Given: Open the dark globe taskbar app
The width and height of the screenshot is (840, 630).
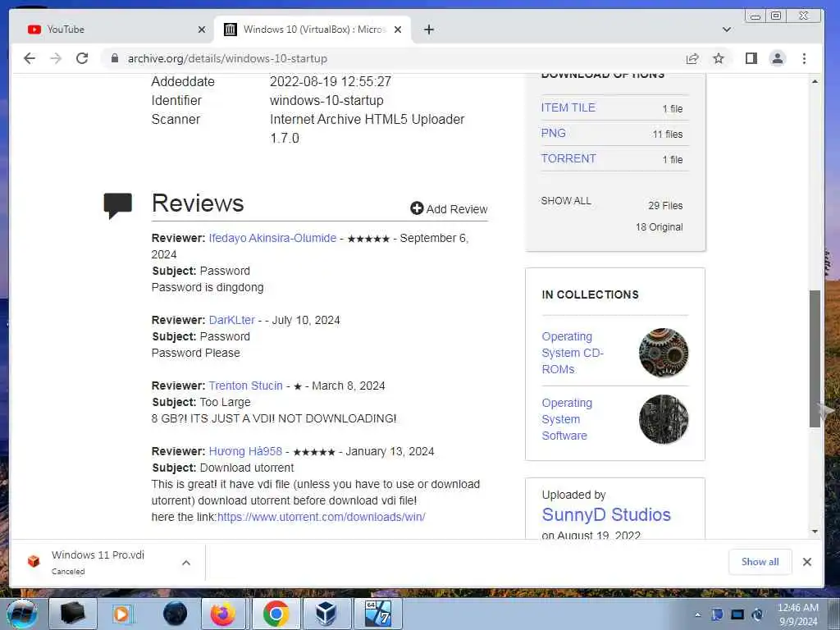Looking at the screenshot, I should point(176,614).
